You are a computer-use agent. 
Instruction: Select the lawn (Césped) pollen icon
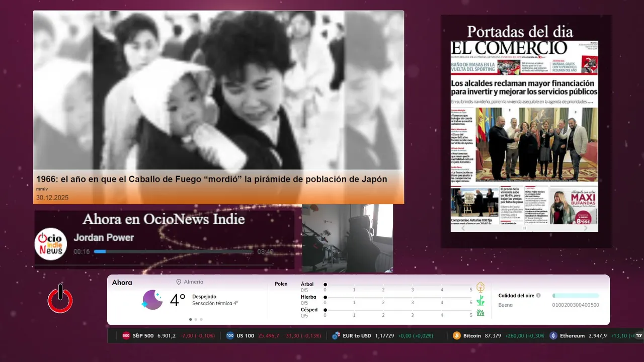tap(480, 313)
